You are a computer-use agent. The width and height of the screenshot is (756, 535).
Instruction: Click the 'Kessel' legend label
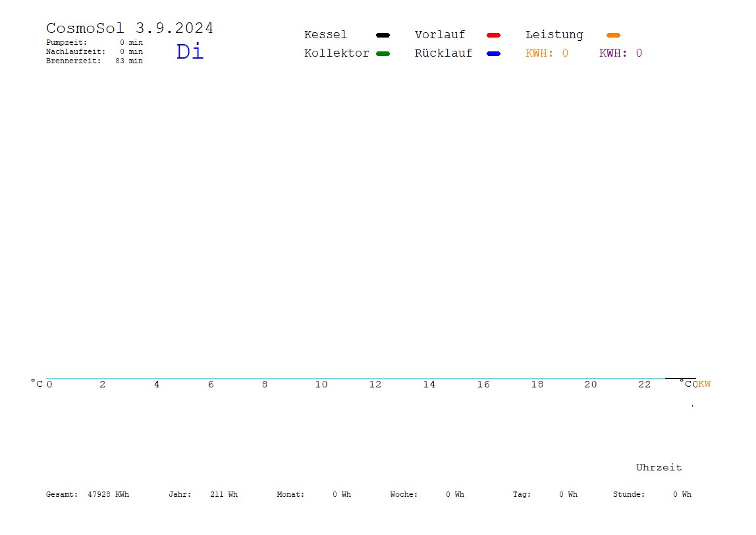(325, 35)
